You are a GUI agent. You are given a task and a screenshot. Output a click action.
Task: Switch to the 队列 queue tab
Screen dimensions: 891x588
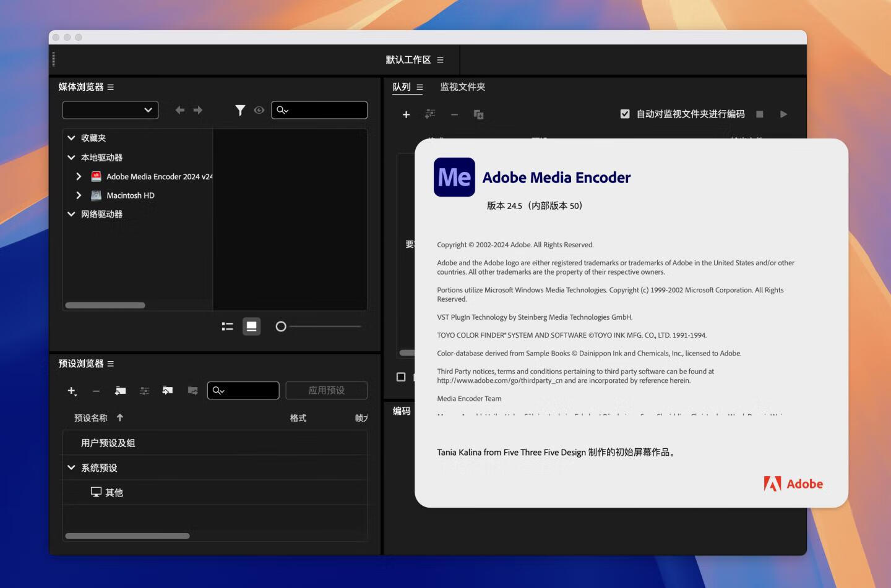coord(402,87)
